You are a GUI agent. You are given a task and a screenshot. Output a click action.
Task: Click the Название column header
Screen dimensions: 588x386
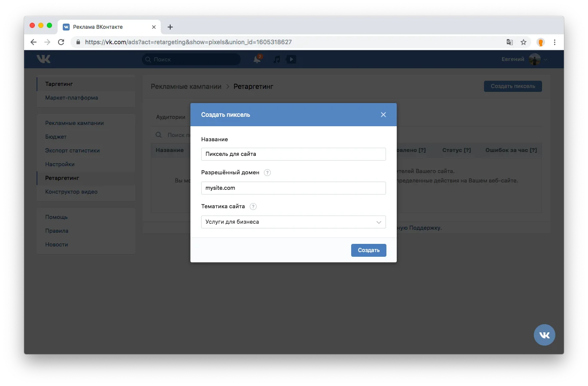pos(169,150)
